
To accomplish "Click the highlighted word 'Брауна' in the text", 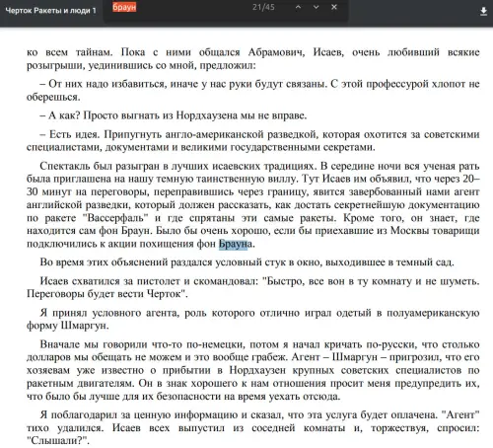I will [x=236, y=244].
